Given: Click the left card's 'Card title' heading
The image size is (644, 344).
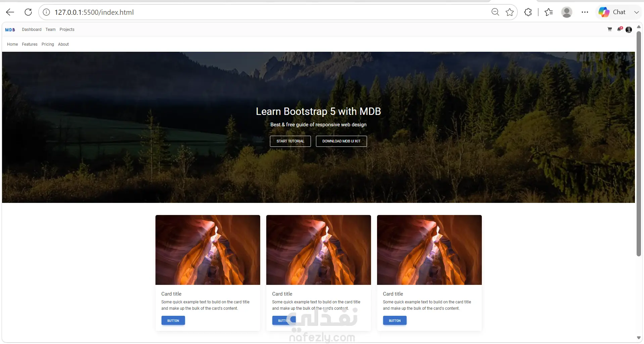Looking at the screenshot, I should pos(171,294).
